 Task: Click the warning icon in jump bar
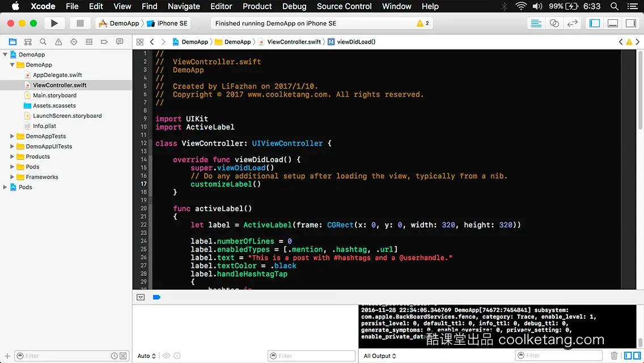(629, 42)
